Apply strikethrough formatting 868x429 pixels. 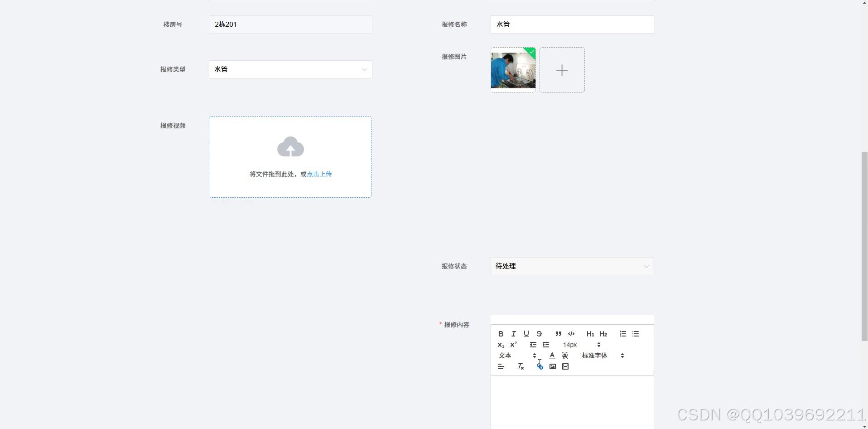tap(539, 334)
